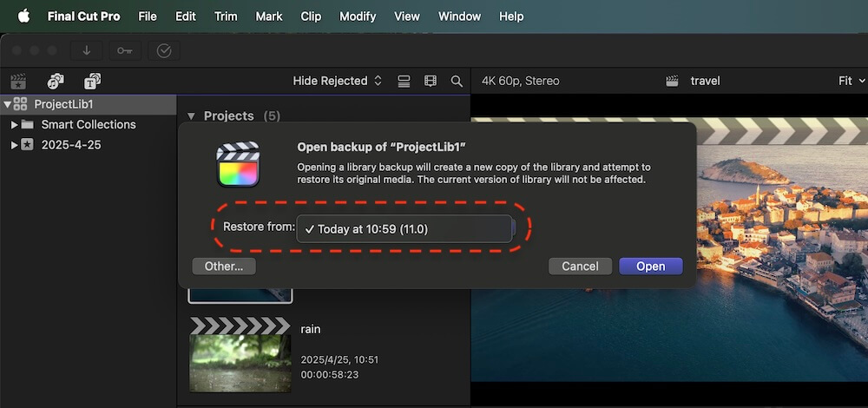This screenshot has width=868, height=408.
Task: Select Smart Collections folder
Action: pyautogui.click(x=88, y=124)
